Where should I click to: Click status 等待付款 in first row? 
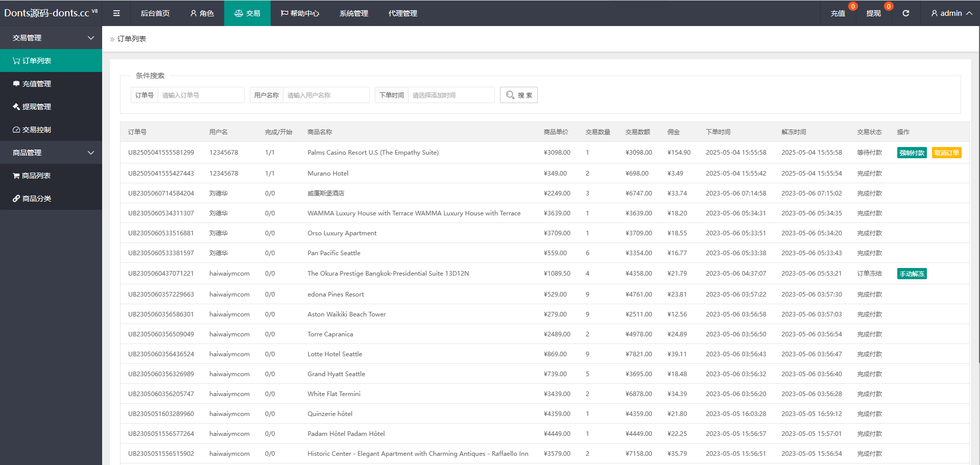click(869, 153)
